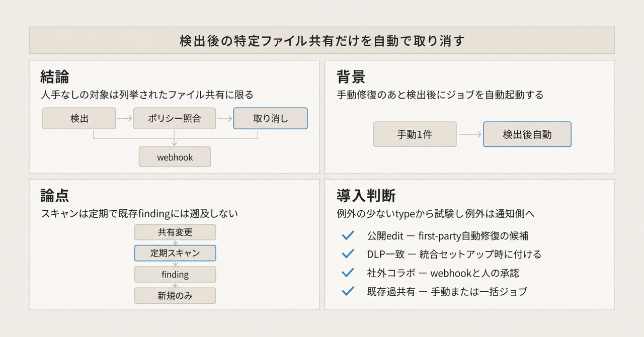
Task: Click text 公開edit — first-party自動修復の候補
Action: [x=448, y=235]
